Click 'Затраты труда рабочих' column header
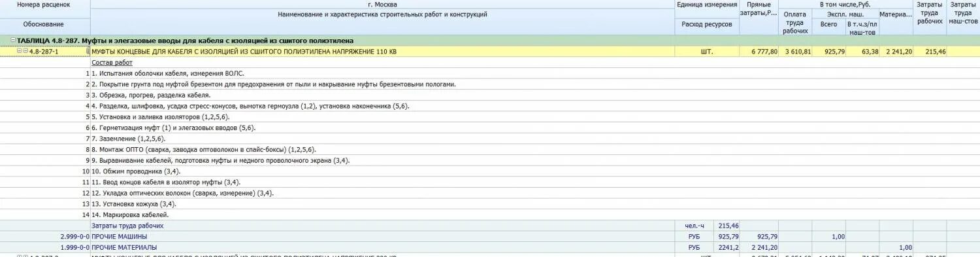 (x=930, y=12)
